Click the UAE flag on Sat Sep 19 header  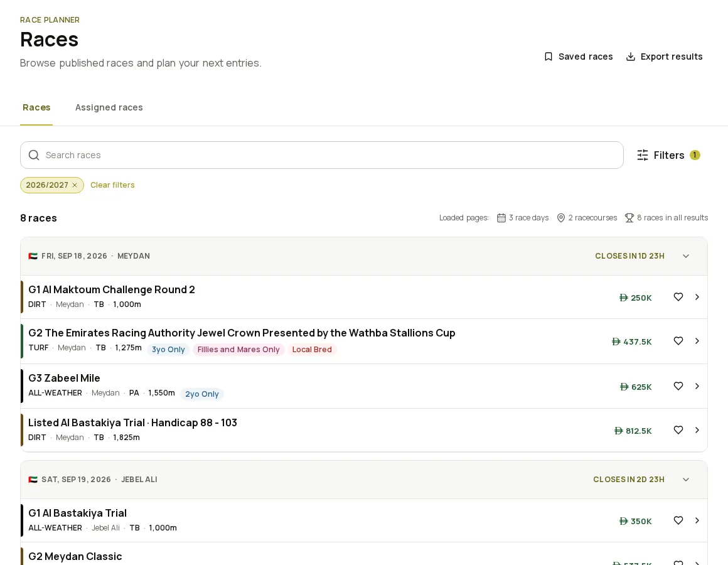tap(33, 480)
